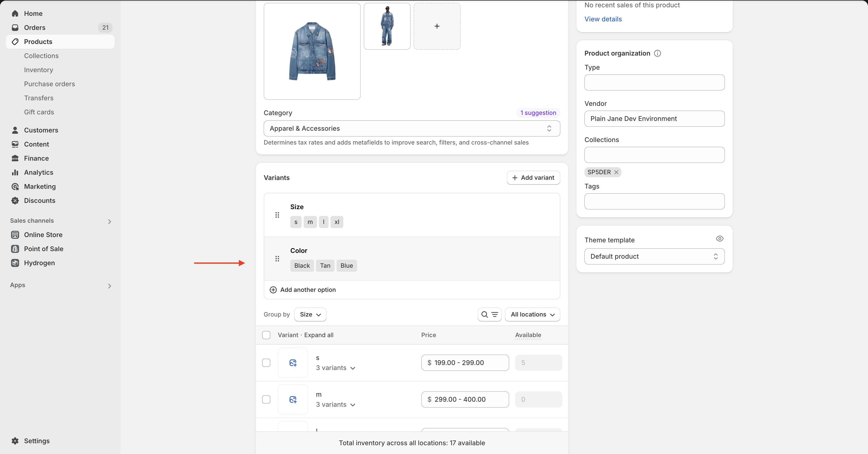This screenshot has height=454, width=868.
Task: Open the All locations dropdown
Action: click(x=532, y=314)
